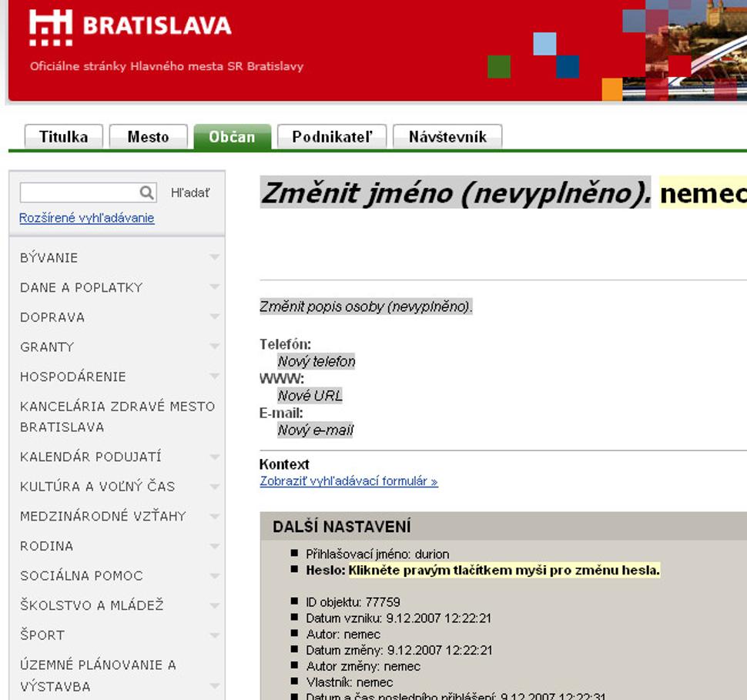Open DANE A POPLATKY menu item
Screen dimensions: 747x700
[x=82, y=287]
